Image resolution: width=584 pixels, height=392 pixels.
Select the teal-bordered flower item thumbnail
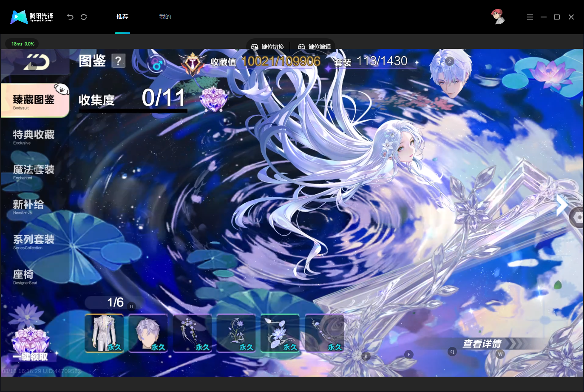pos(281,333)
